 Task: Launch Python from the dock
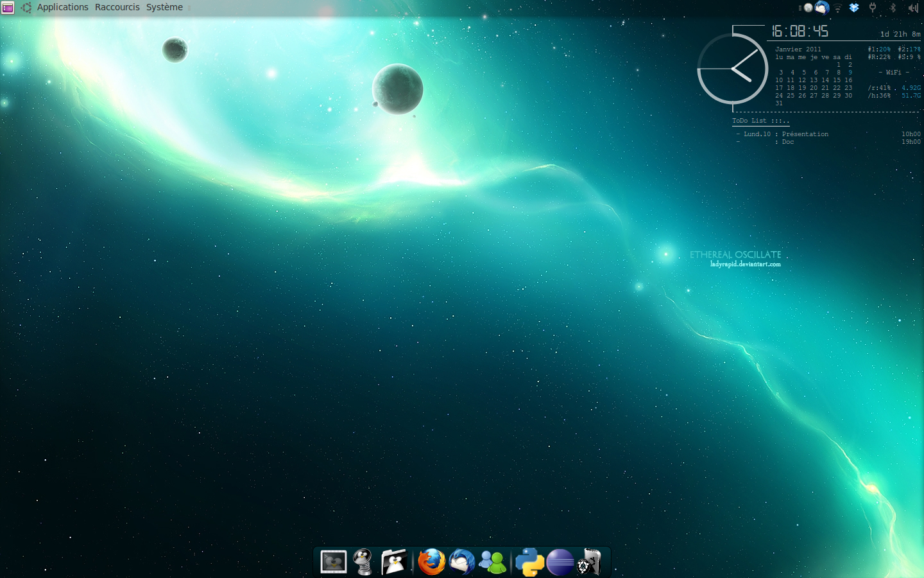click(x=530, y=562)
